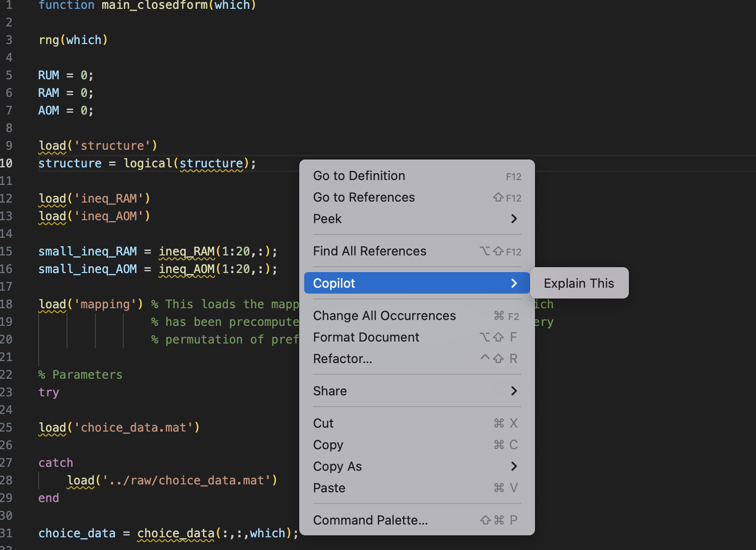
Task: Click the "structure" variable on line 10
Action: (x=70, y=163)
